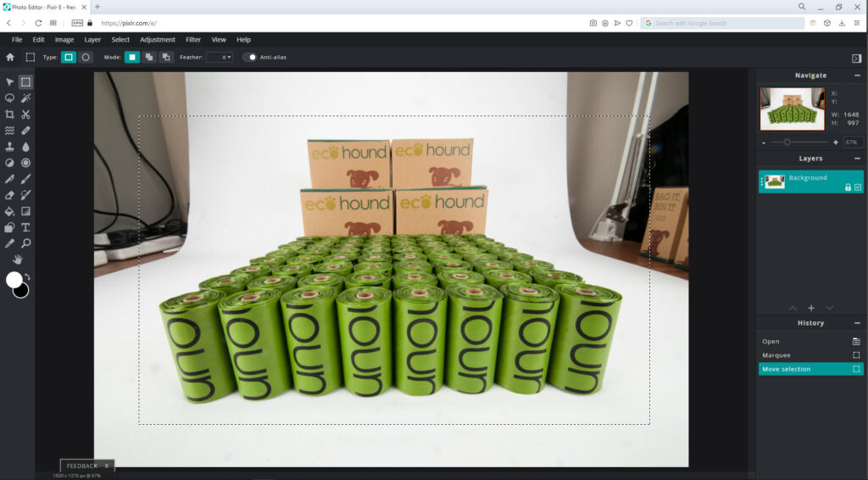The width and height of the screenshot is (868, 480).
Task: Select the Arrange (pointer) tool
Action: 9,82
